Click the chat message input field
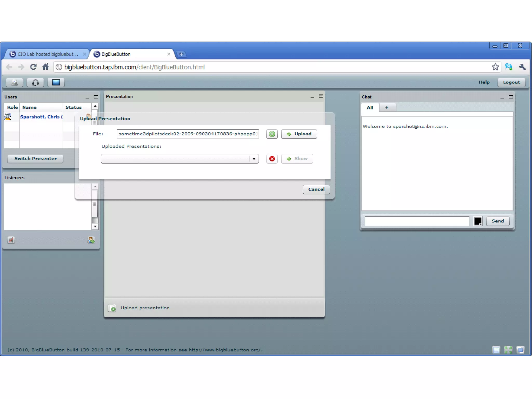This screenshot has height=399, width=532. (417, 221)
